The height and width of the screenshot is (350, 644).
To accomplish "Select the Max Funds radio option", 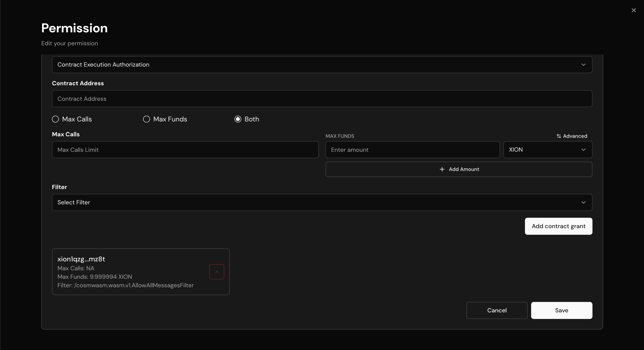I will 147,119.
